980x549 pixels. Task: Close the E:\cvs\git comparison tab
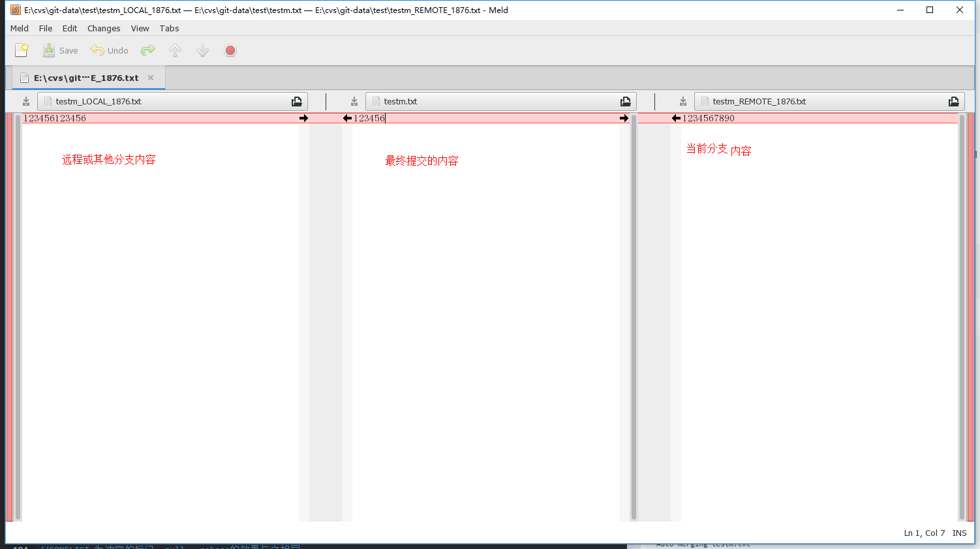coord(151,78)
